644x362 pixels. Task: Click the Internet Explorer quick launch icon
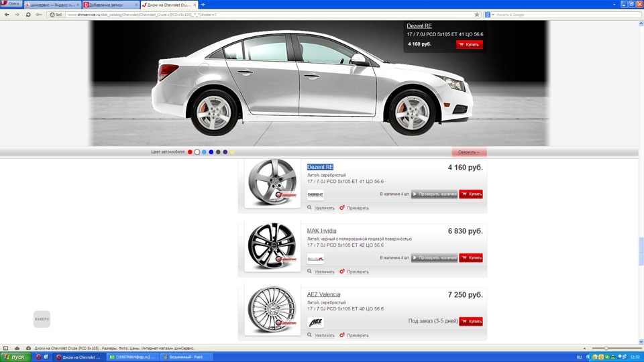(x=46, y=357)
